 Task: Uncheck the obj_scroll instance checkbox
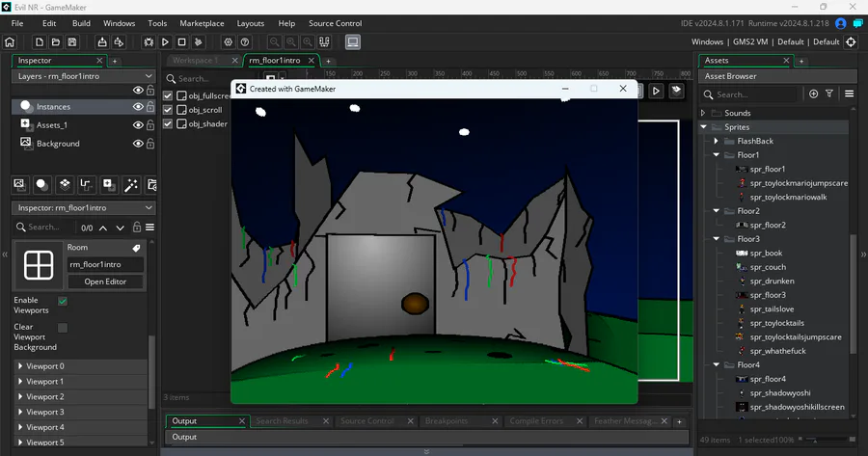click(168, 110)
